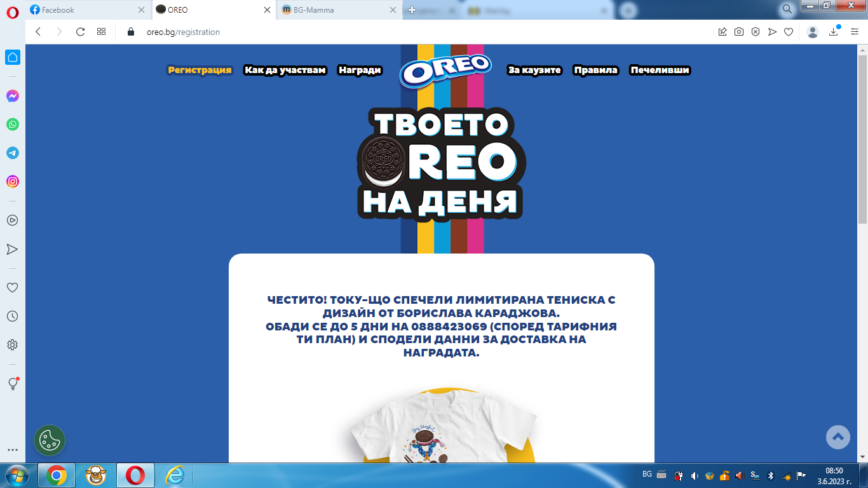The height and width of the screenshot is (488, 868).
Task: Open the sidebar three-dots more menu
Action: tap(12, 450)
